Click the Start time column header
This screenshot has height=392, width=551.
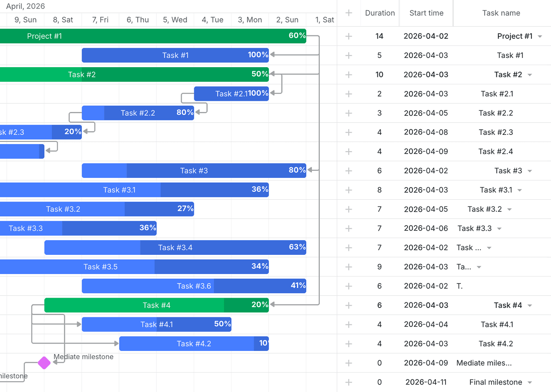(426, 13)
